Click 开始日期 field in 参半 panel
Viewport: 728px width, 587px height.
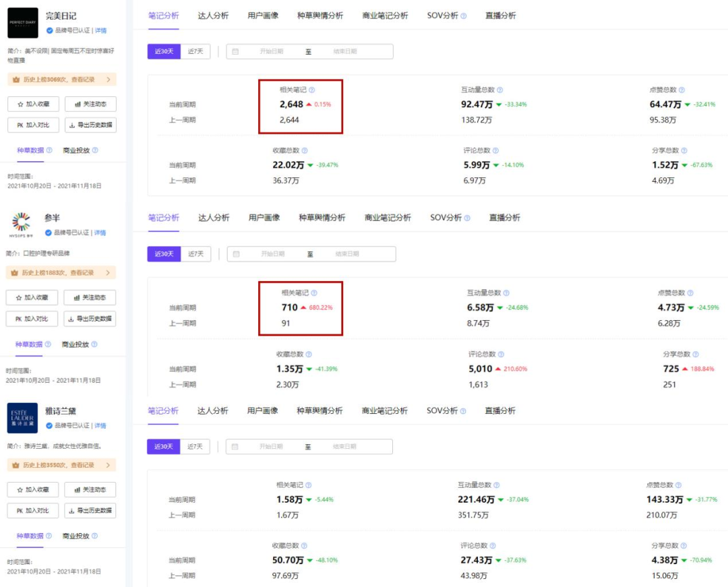(x=272, y=254)
